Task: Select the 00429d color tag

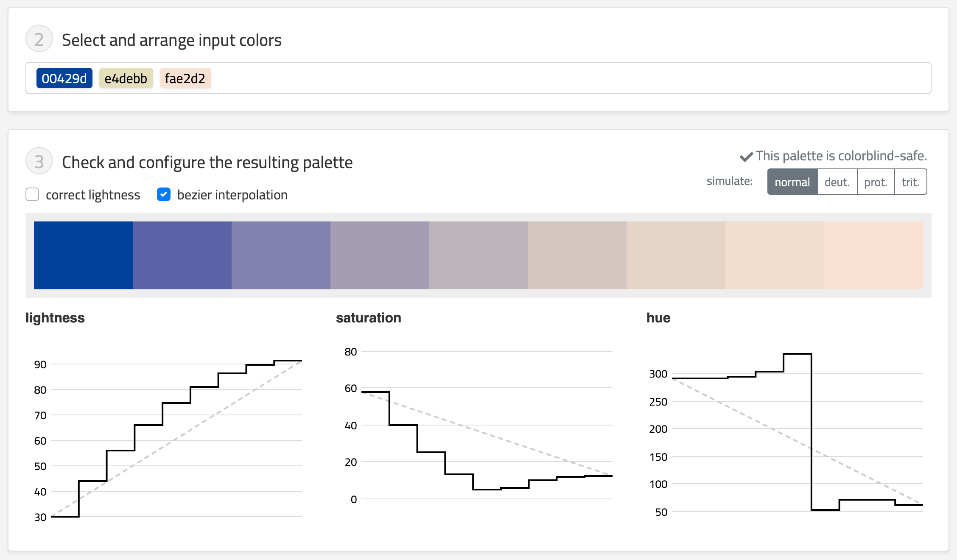Action: (64, 78)
